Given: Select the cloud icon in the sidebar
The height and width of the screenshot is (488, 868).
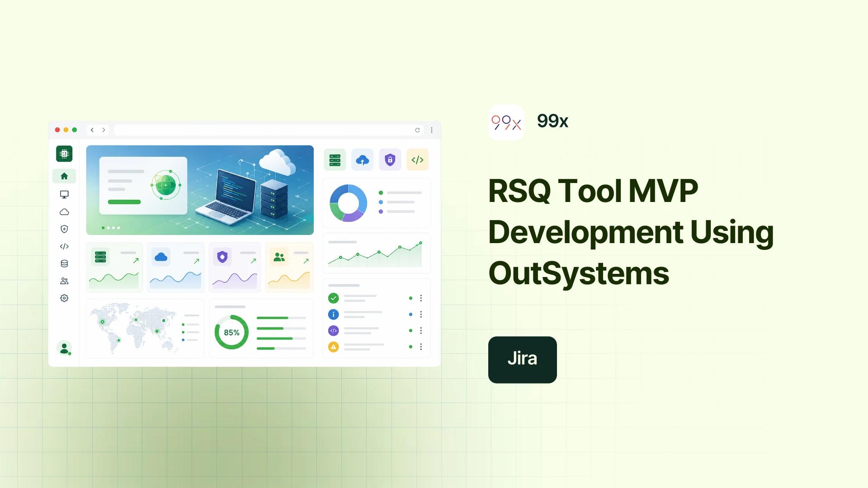Looking at the screenshot, I should click(x=64, y=212).
